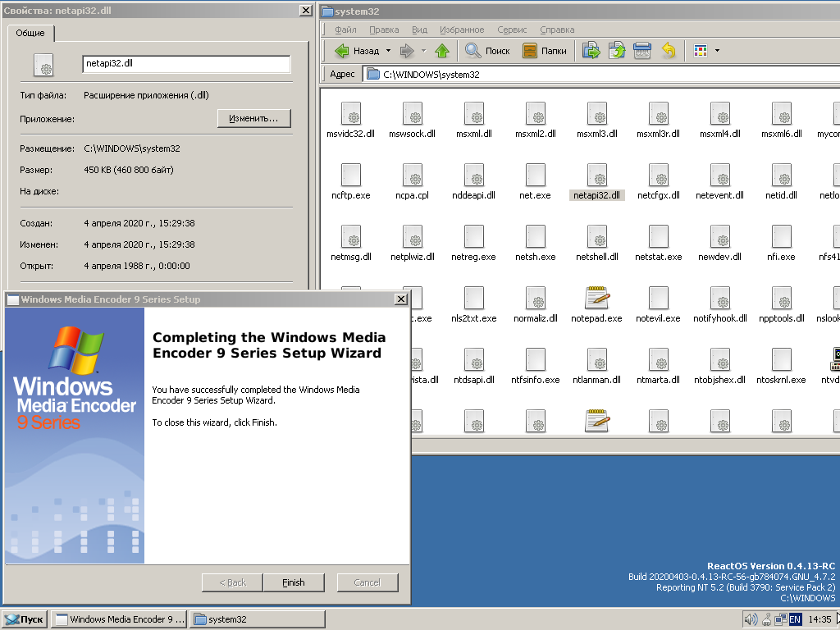
Task: Select the net.exe file
Action: click(x=535, y=182)
